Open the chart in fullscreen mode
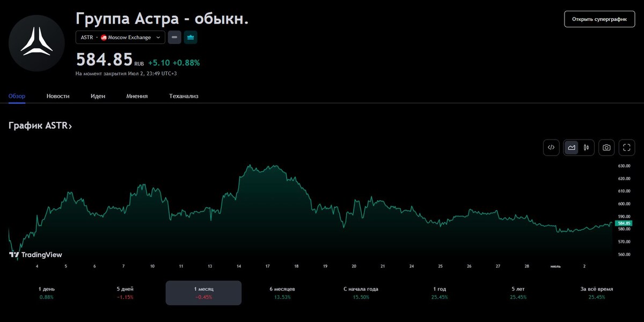Viewport: 644px width, 322px height. (x=627, y=148)
